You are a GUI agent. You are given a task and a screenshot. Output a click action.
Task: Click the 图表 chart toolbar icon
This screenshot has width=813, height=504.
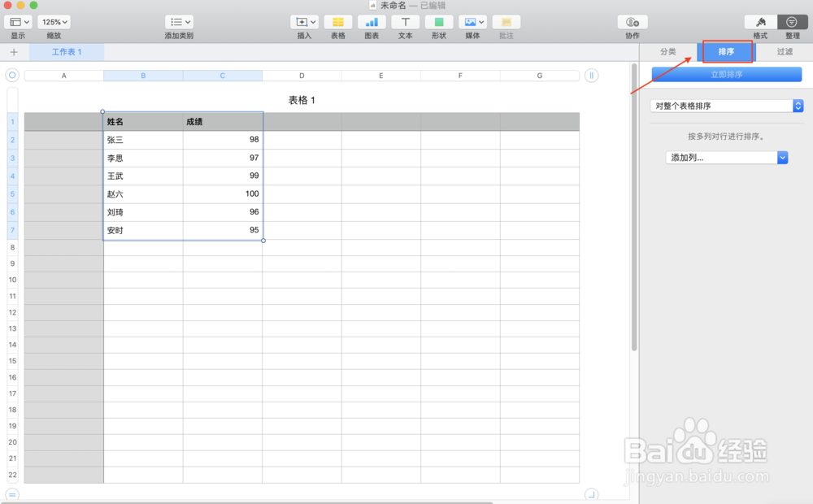coord(372,22)
